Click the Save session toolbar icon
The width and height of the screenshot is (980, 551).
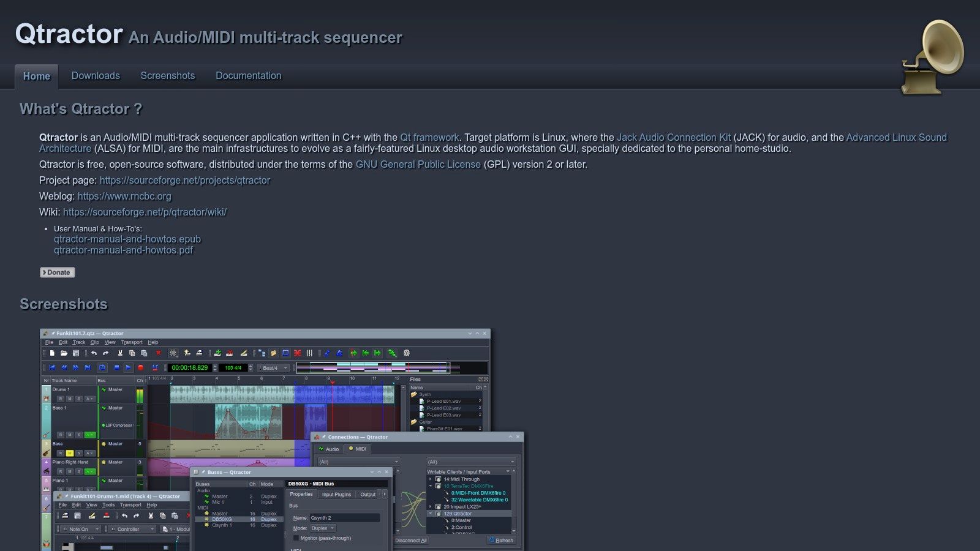75,354
